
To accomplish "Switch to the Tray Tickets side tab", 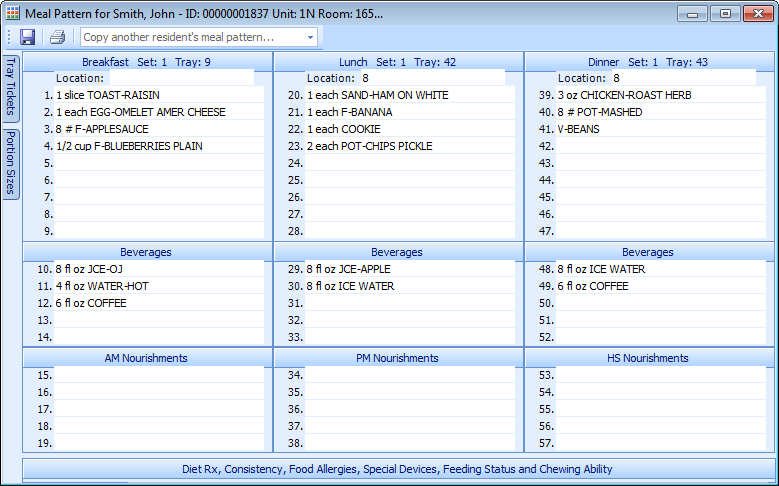I will pyautogui.click(x=11, y=86).
